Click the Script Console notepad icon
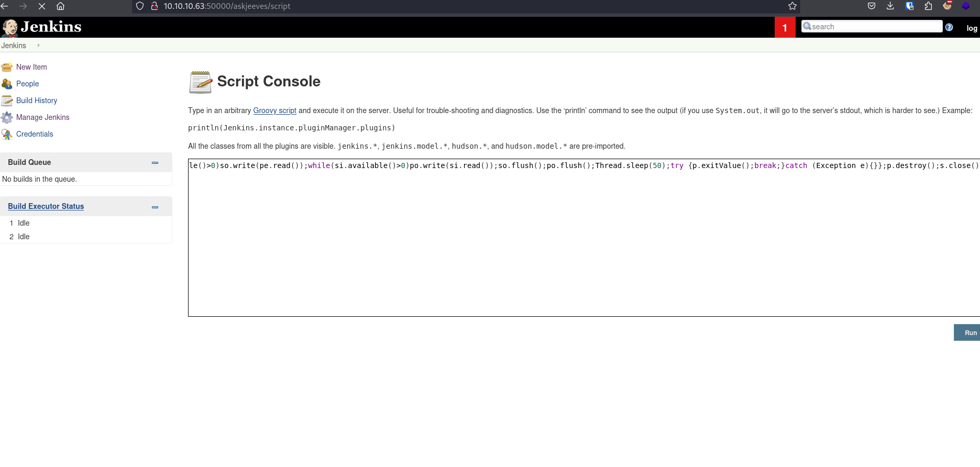Viewport: 980px width, 467px height. (x=201, y=82)
